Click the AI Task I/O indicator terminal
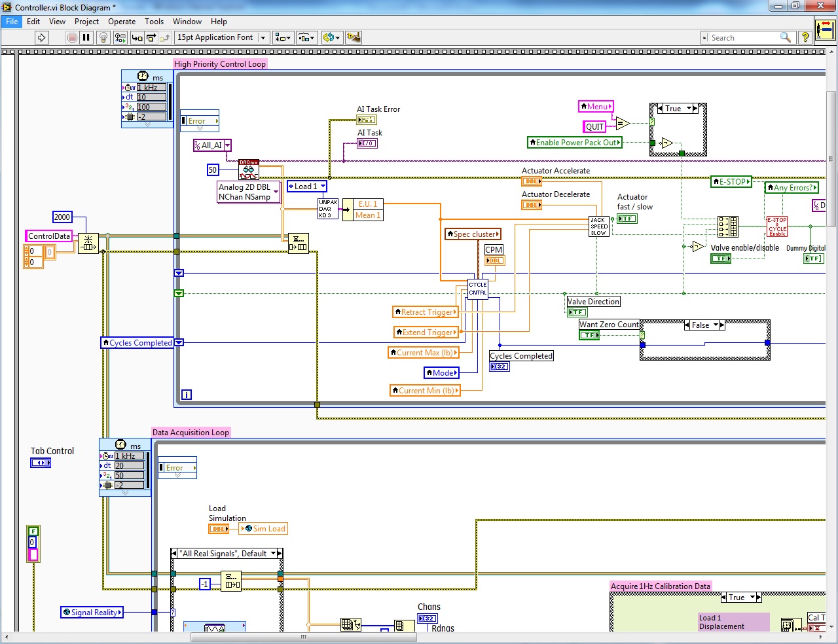 coord(367,143)
